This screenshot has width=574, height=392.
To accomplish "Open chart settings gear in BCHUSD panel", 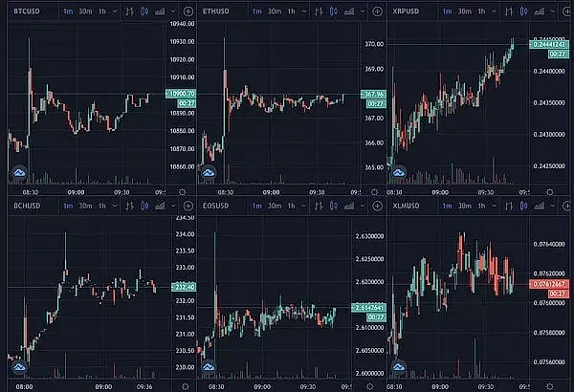I will (x=186, y=386).
